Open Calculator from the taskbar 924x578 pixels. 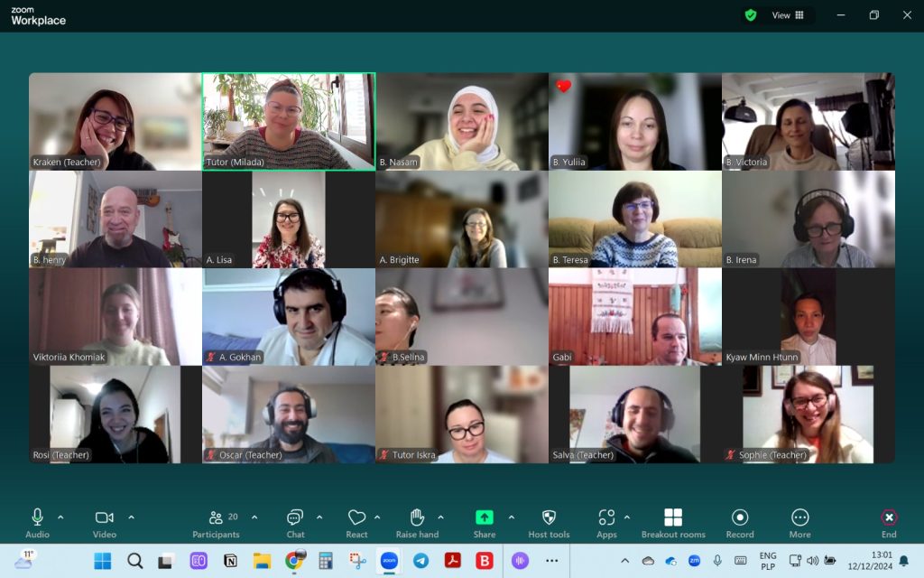pyautogui.click(x=325, y=561)
